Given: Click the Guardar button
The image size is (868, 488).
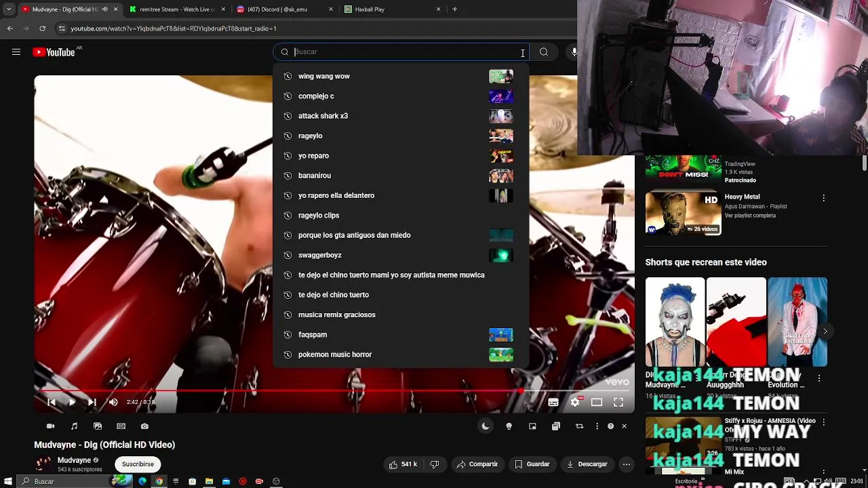Looking at the screenshot, I should 532,464.
